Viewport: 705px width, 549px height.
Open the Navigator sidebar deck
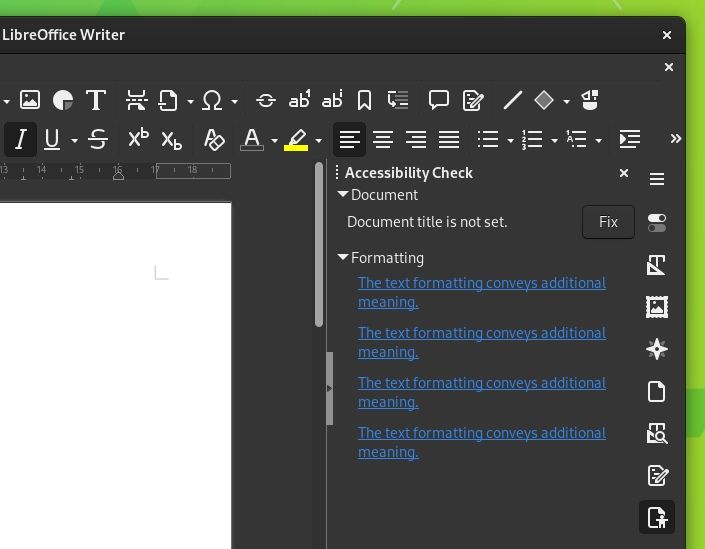point(657,349)
